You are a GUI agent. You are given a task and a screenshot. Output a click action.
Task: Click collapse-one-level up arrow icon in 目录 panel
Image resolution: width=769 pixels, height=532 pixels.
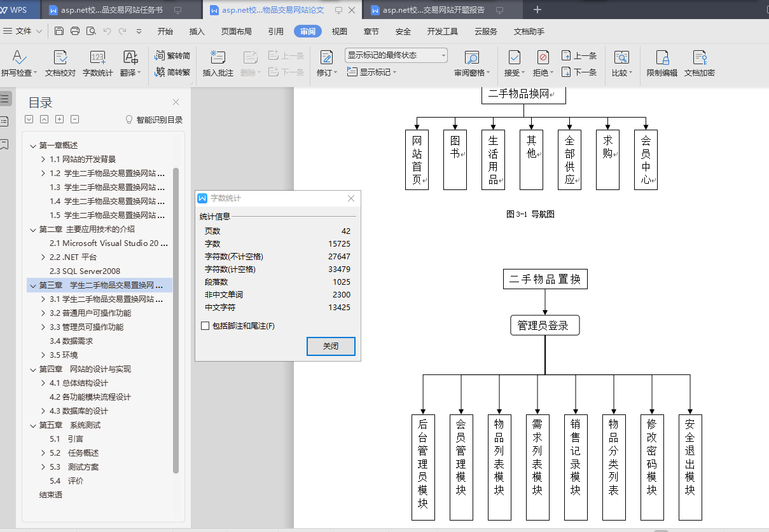(44, 119)
